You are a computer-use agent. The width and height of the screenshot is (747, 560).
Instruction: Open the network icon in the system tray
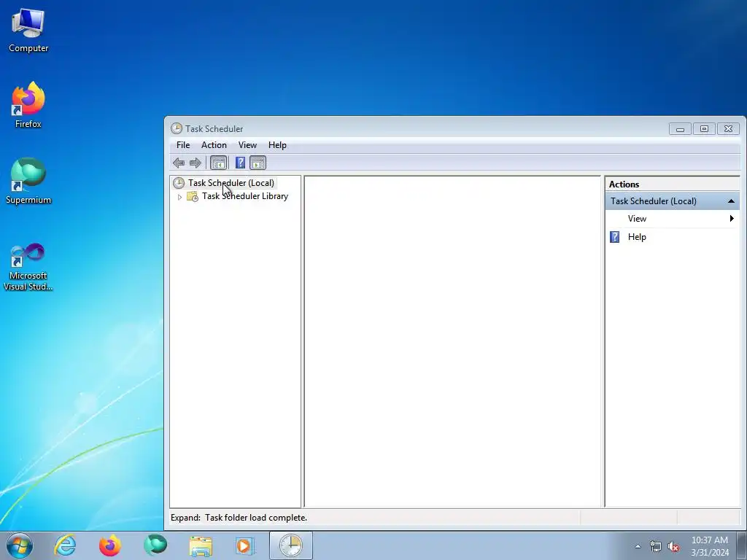(x=656, y=547)
